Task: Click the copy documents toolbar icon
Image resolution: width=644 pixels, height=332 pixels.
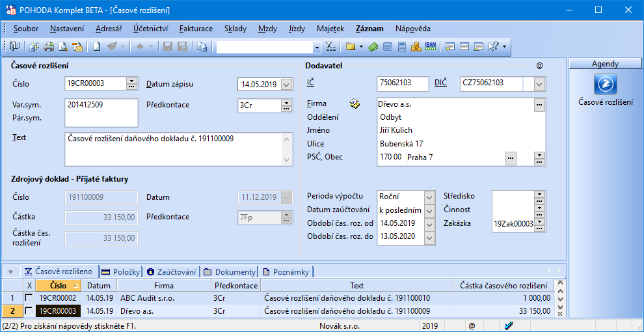Action: click(35, 47)
